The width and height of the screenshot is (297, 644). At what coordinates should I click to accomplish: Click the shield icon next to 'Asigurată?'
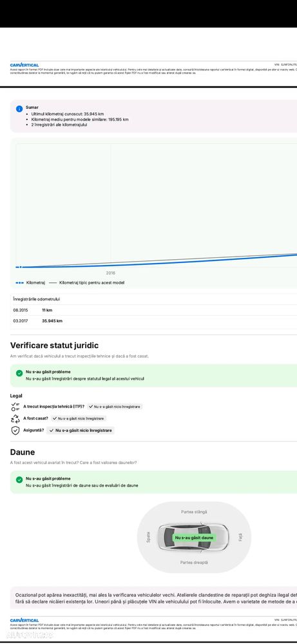click(15, 431)
